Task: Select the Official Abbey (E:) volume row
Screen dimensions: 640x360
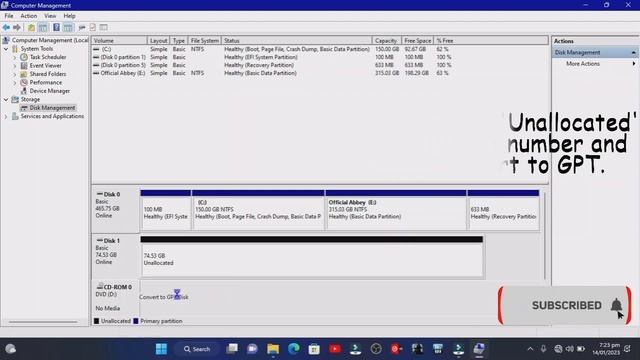Action: [x=273, y=73]
